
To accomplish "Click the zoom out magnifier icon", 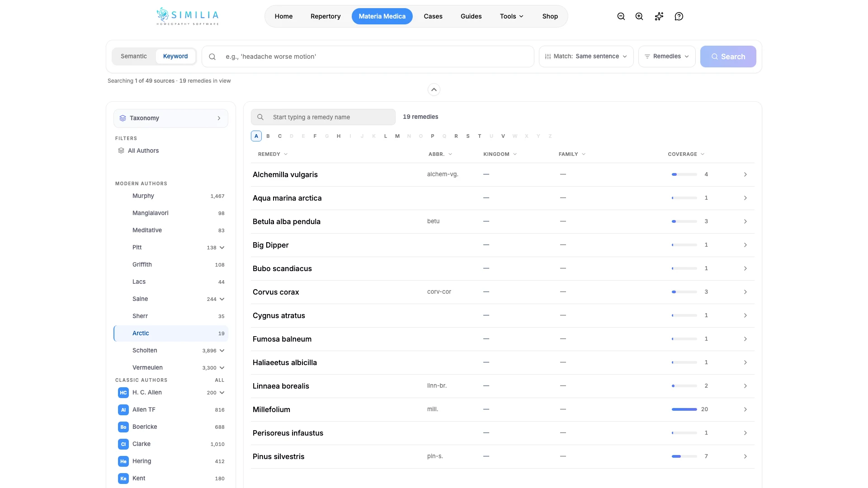I will click(x=621, y=16).
